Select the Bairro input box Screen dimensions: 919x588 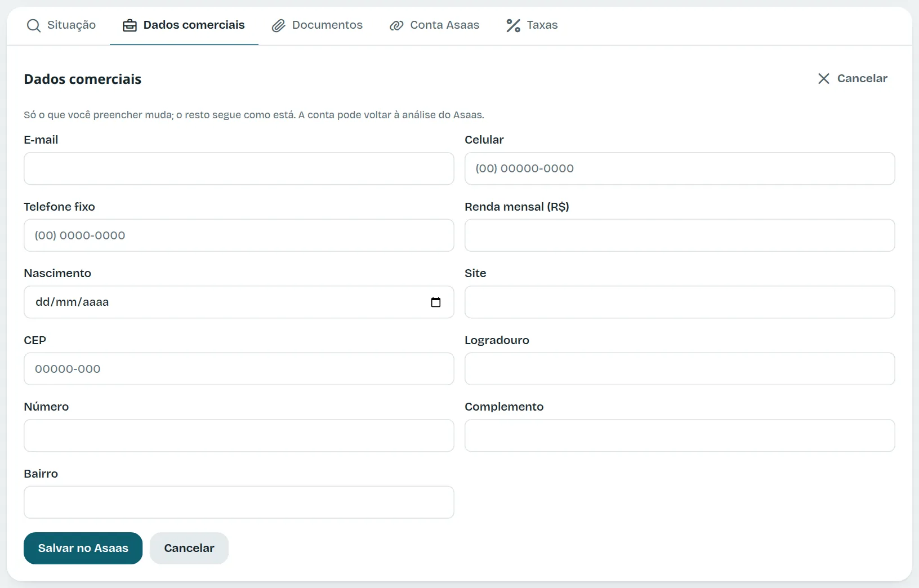(239, 502)
